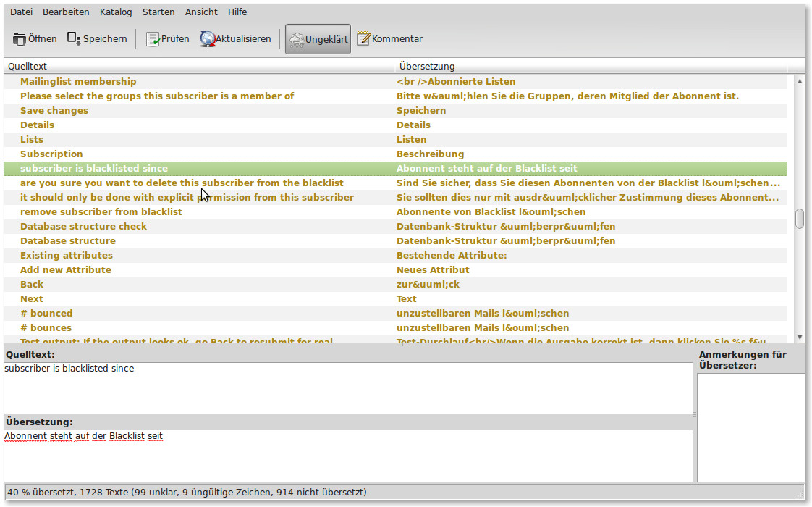Select row 'Mailinglist membership'
The image size is (812, 507).
(396, 81)
